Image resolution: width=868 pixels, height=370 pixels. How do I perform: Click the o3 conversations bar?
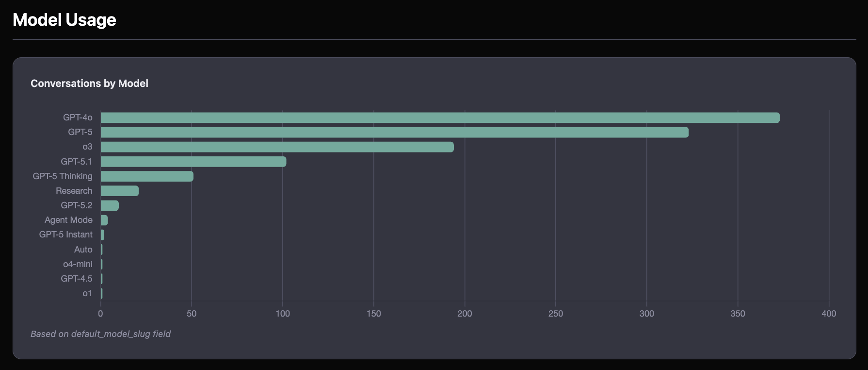click(x=277, y=147)
